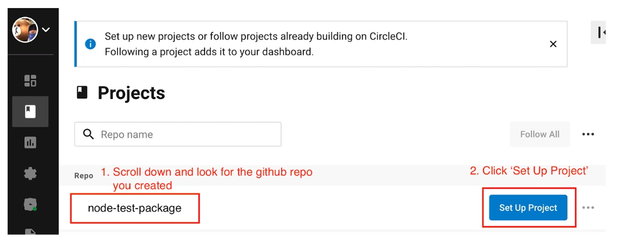
Task: Open the user avatar profile picture
Action: pos(25,30)
